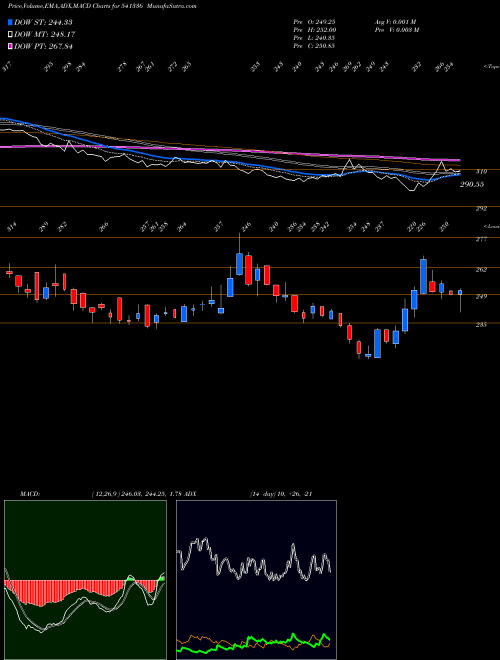Click the 'Pre C: 250.85' close value
The height and width of the screenshot is (660, 500).
coord(314,46)
